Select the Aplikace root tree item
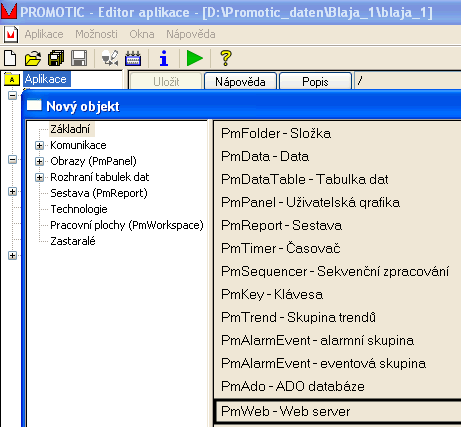Screen dimensions: 461x427 coord(46,79)
